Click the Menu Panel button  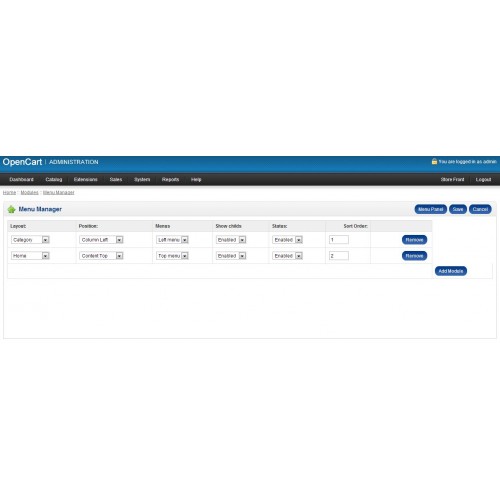pyautogui.click(x=431, y=209)
